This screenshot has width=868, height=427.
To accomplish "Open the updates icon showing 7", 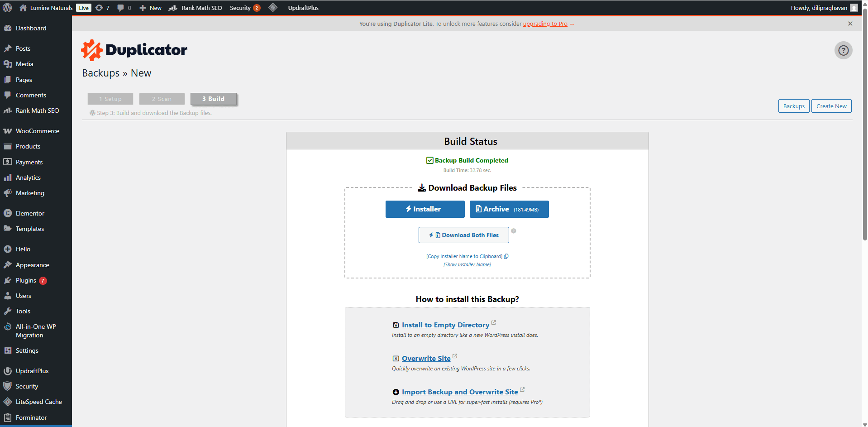I will pos(102,8).
